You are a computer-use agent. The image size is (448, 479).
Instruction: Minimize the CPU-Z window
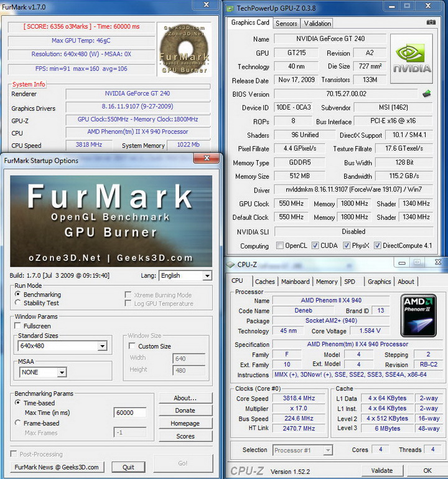click(x=402, y=262)
